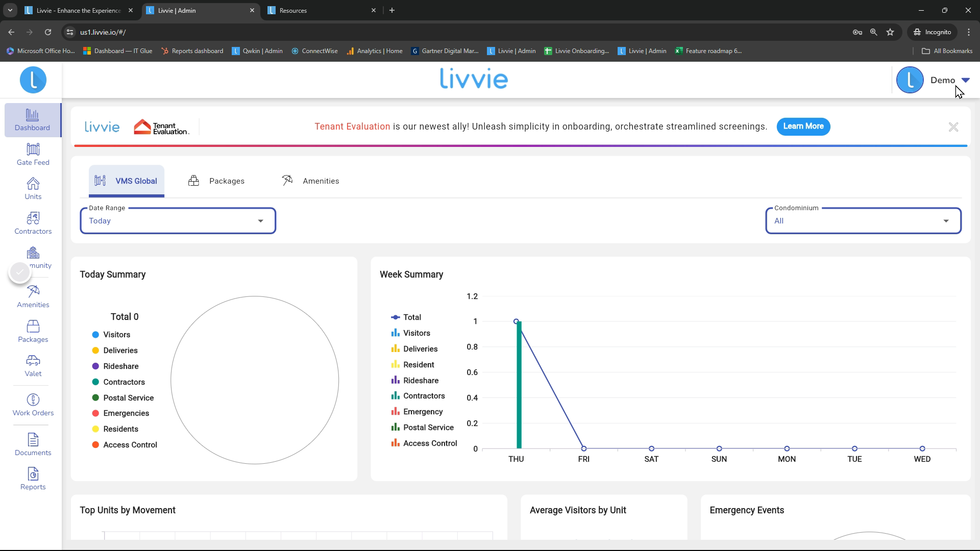Toggle Deliveries series in Today Summary legend
The image size is (980, 551).
click(115, 350)
